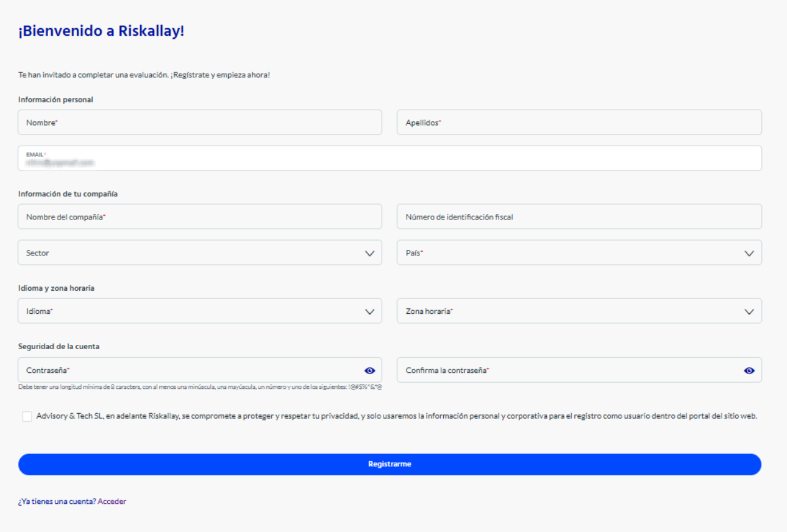Click the ¡Bienvenido a Riskallay! heading
The width and height of the screenshot is (787, 532).
101,31
